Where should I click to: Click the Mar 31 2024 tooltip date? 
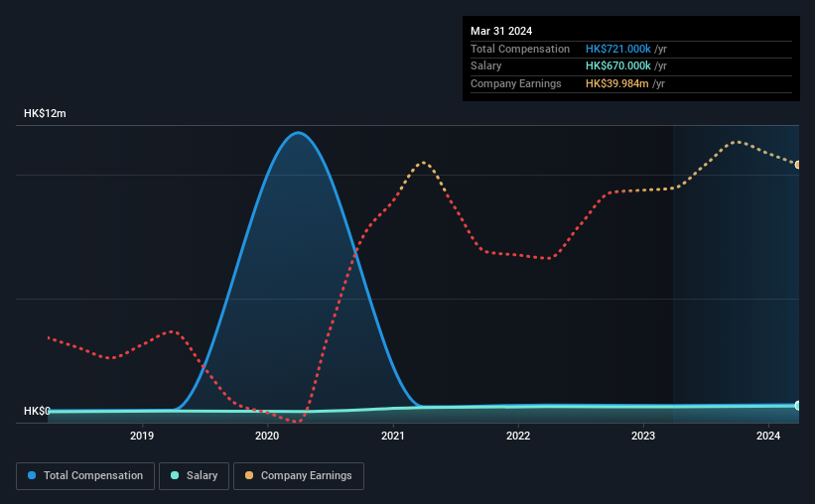click(x=501, y=31)
